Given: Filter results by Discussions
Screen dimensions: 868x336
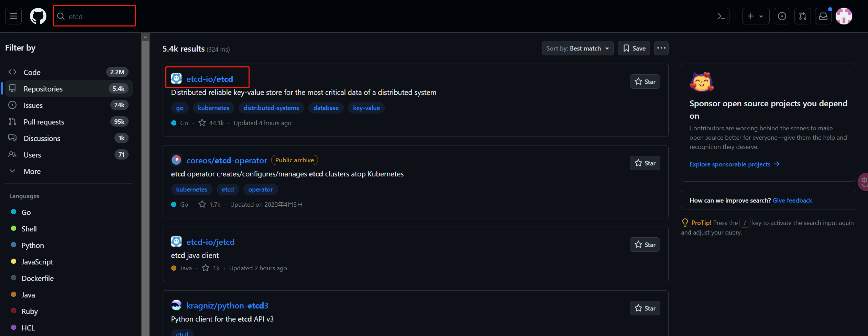Looking at the screenshot, I should pyautogui.click(x=69, y=138).
